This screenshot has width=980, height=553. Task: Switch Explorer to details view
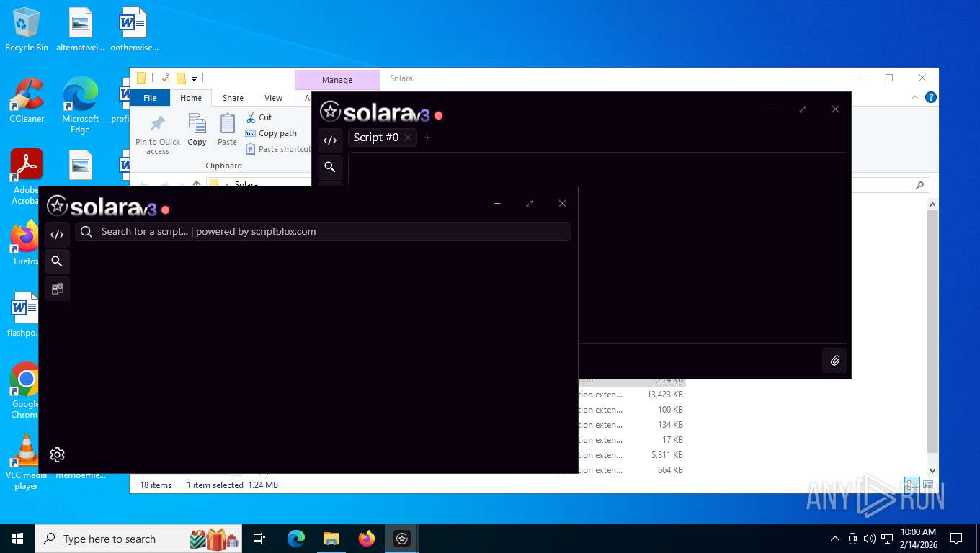912,485
